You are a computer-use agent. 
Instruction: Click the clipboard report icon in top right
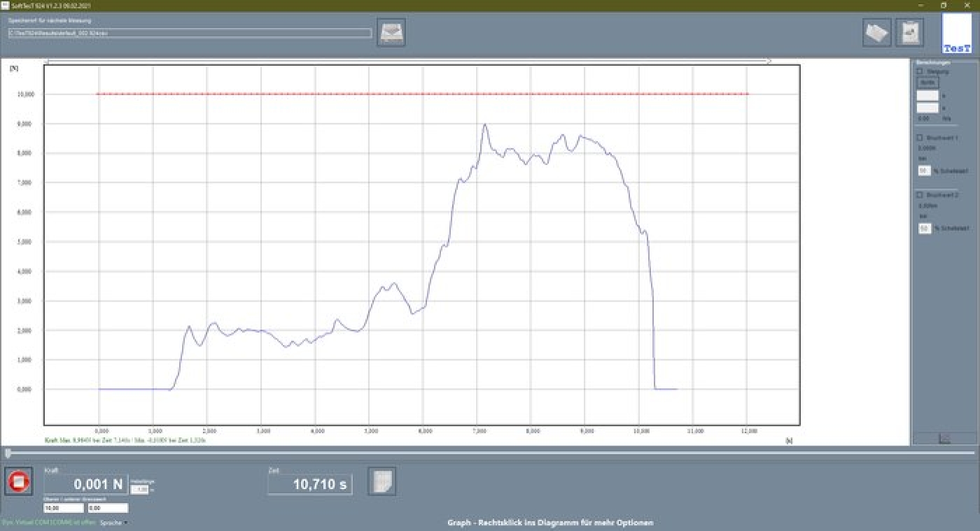click(909, 32)
